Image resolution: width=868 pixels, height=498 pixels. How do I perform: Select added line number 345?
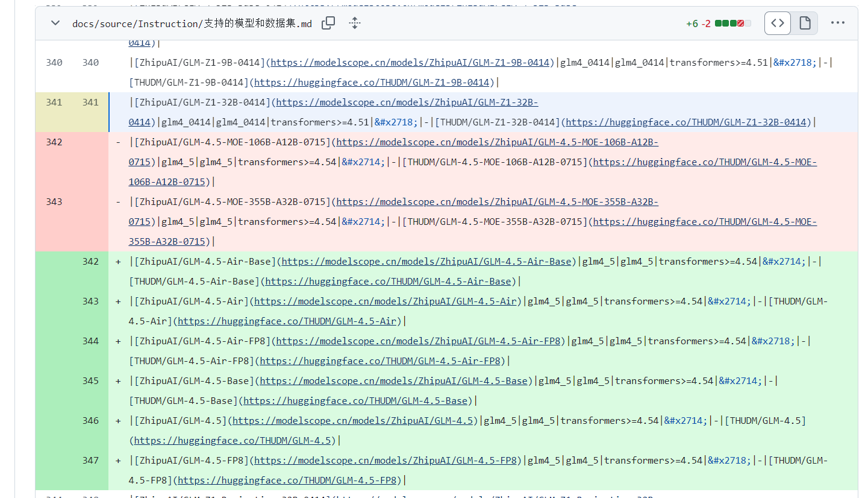(x=90, y=381)
